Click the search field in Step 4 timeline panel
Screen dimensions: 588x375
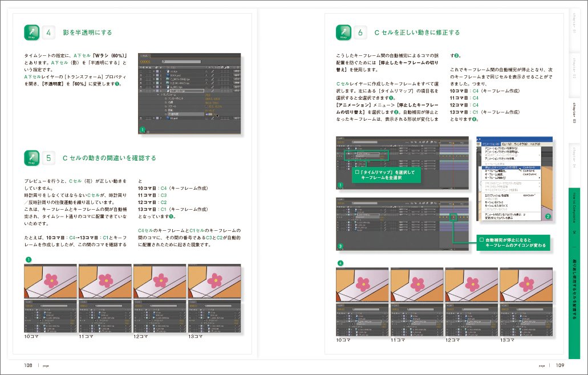(181, 62)
